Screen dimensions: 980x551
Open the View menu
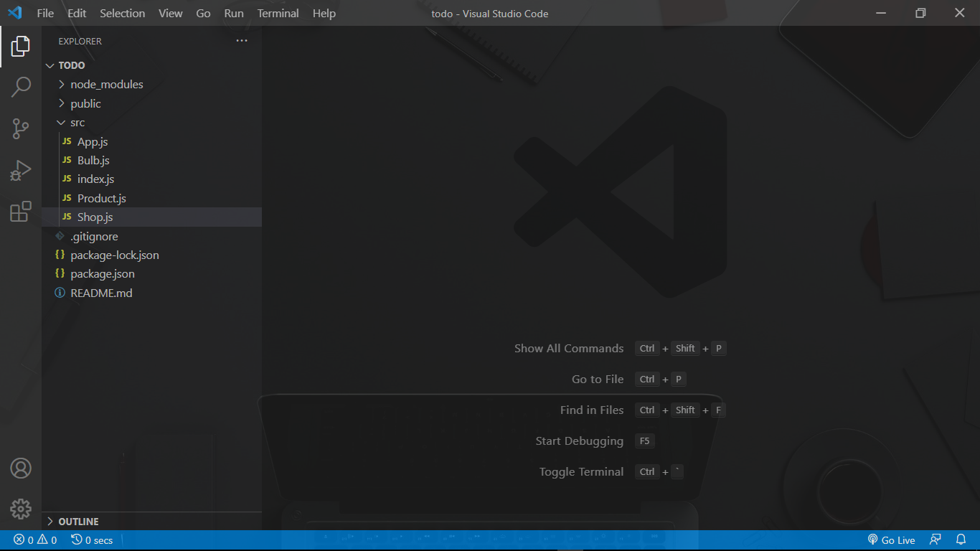(171, 13)
